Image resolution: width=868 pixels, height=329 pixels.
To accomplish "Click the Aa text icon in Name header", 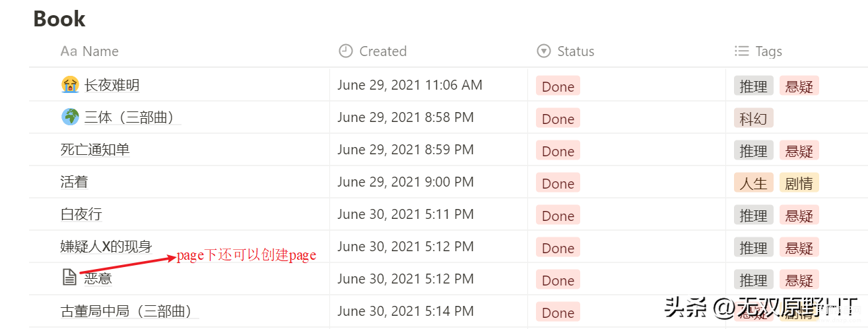I will tap(69, 51).
